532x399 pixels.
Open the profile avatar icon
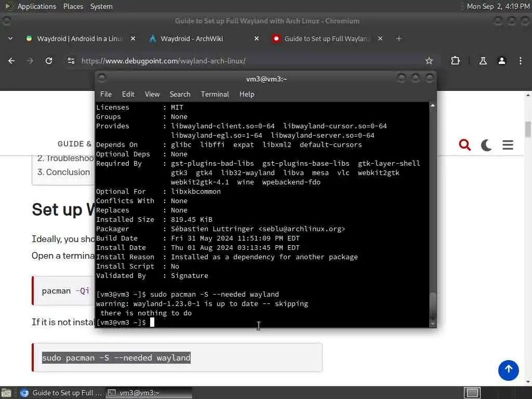click(501, 61)
